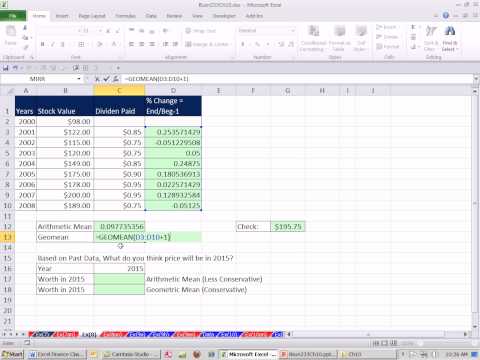Click the Format cells button
This screenshot has height=360, width=480.
[x=387, y=46]
